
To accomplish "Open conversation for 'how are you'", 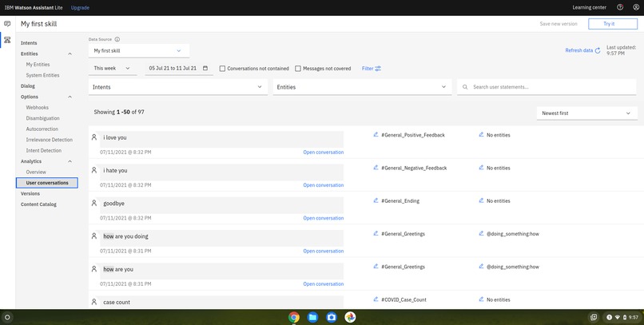I will tap(324, 284).
